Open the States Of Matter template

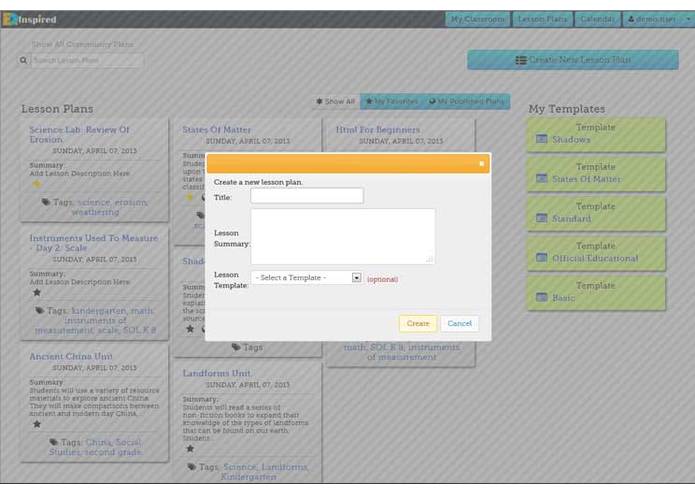point(596,174)
